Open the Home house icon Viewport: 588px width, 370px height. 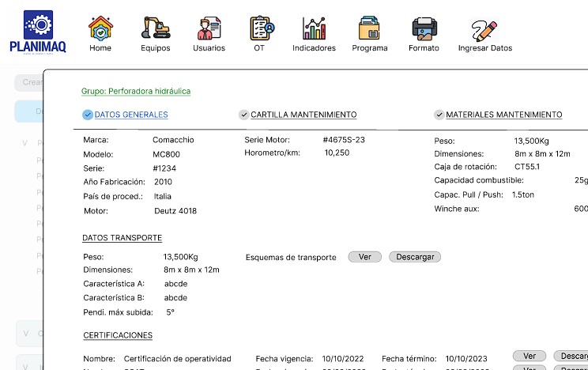point(100,28)
